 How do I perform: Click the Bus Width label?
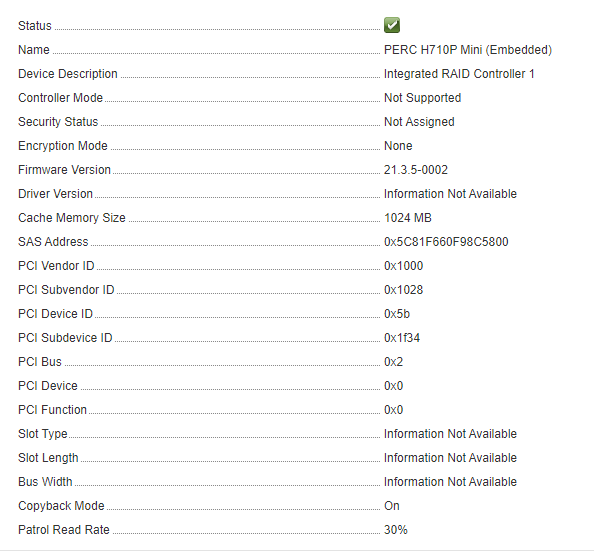45,482
